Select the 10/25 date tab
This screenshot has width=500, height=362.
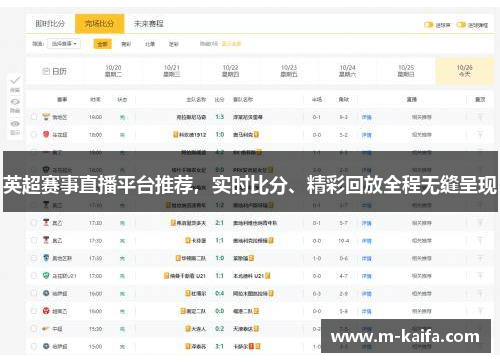tap(406, 71)
